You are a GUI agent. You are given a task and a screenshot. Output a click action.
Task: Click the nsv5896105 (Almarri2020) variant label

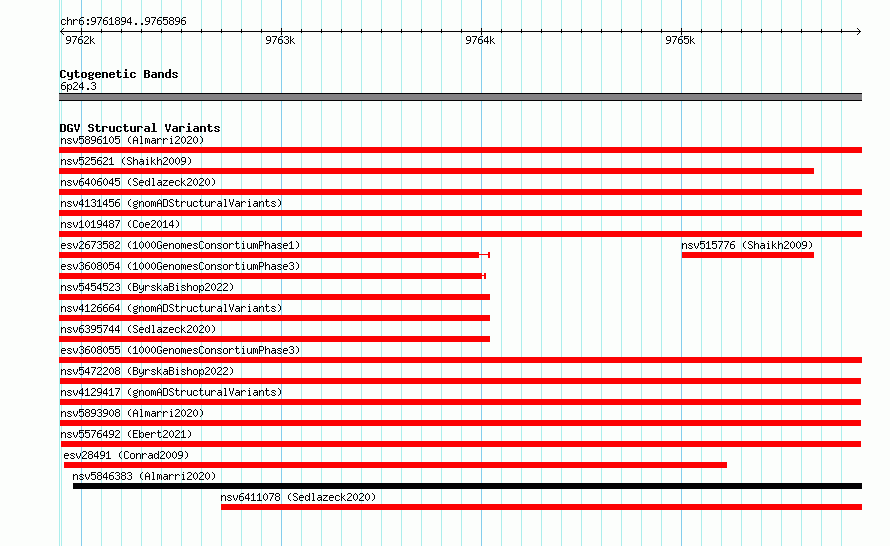tap(132, 140)
